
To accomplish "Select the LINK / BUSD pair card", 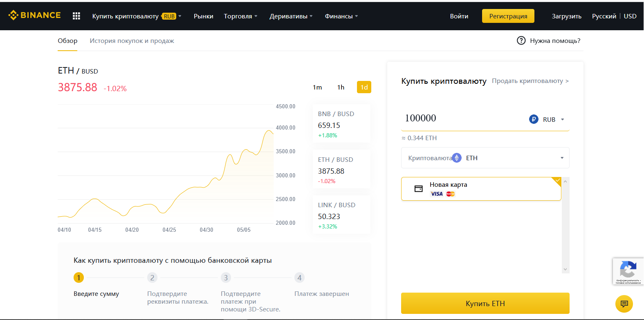I will [341, 215].
